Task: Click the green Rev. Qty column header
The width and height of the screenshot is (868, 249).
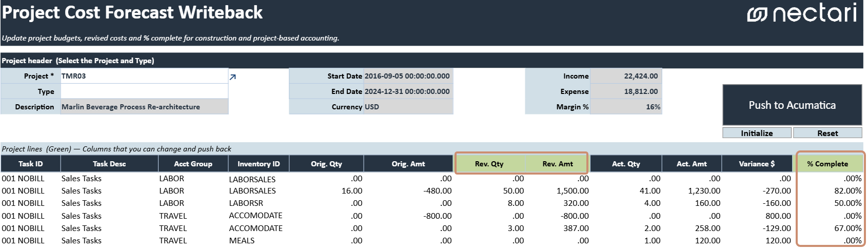Action: tap(489, 164)
